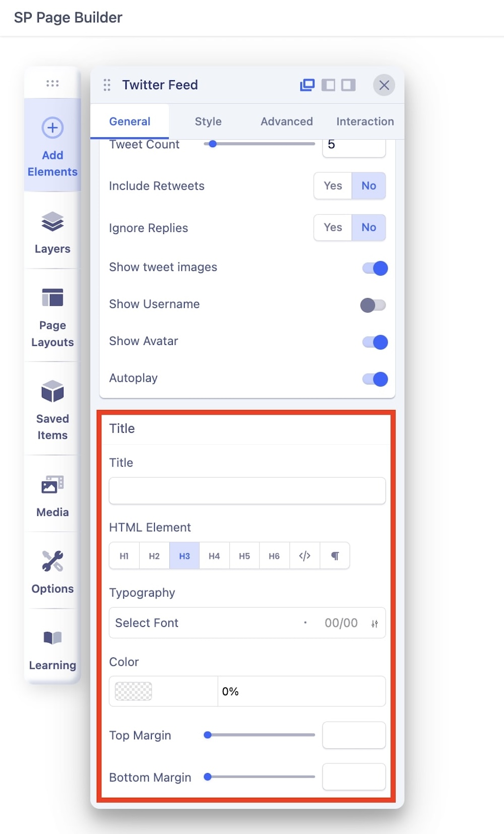Screen dimensions: 504x834
Task: Open the Media manager
Action: pos(52,495)
